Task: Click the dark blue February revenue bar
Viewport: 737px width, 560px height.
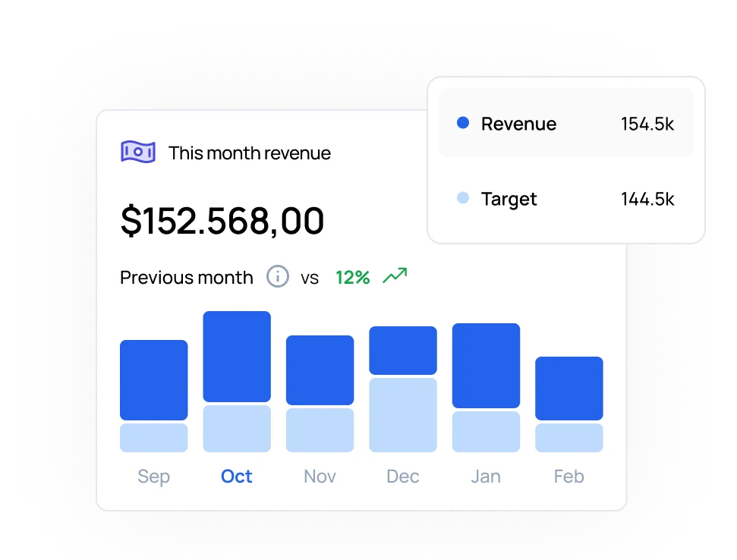Action: tap(569, 389)
